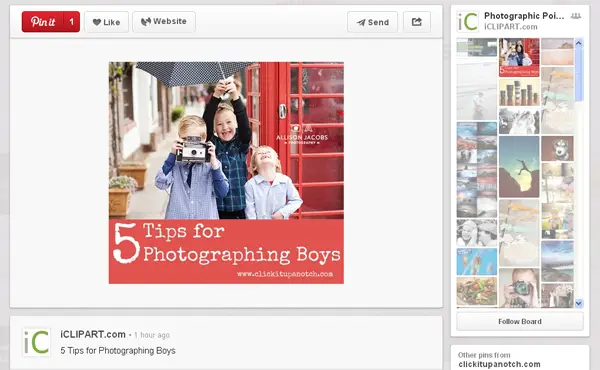The height and width of the screenshot is (370, 600).
Task: Open the camera lenses row thumbnail
Action: click(519, 93)
